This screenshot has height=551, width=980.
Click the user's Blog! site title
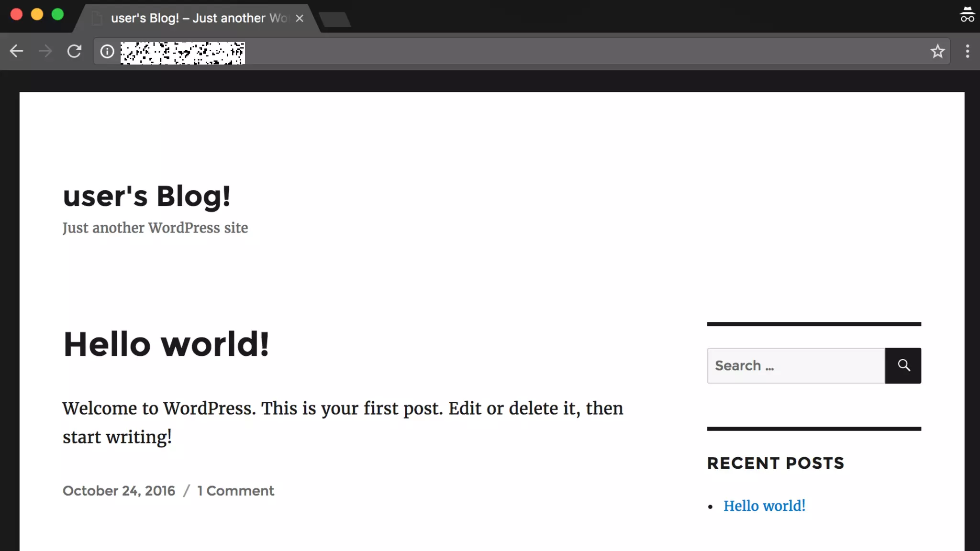tap(146, 196)
